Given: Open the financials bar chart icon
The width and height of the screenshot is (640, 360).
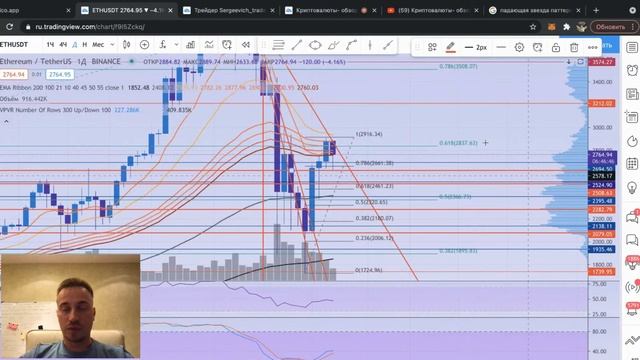Looking at the screenshot, I should pos(190,44).
